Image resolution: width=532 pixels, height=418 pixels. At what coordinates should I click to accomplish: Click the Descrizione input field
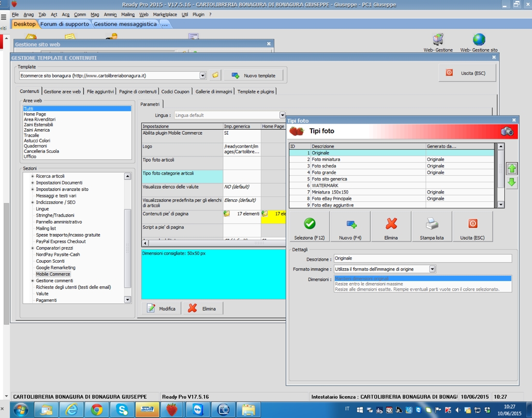tap(423, 258)
